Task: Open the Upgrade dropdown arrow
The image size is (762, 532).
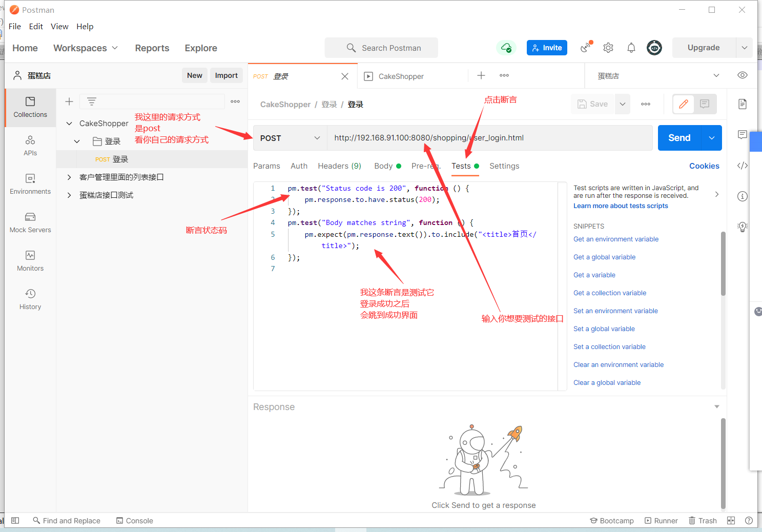Action: [x=745, y=48]
